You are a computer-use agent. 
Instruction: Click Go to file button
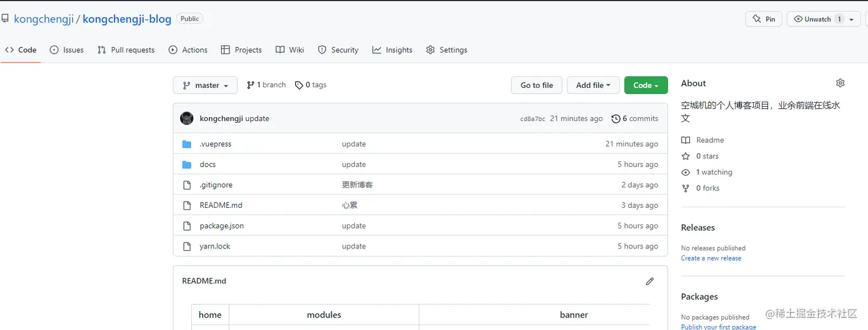[x=537, y=85]
